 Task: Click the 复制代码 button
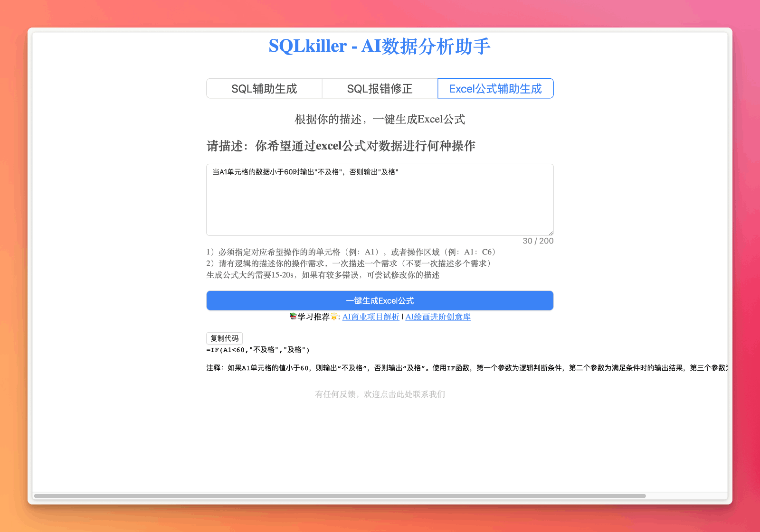[x=224, y=338]
